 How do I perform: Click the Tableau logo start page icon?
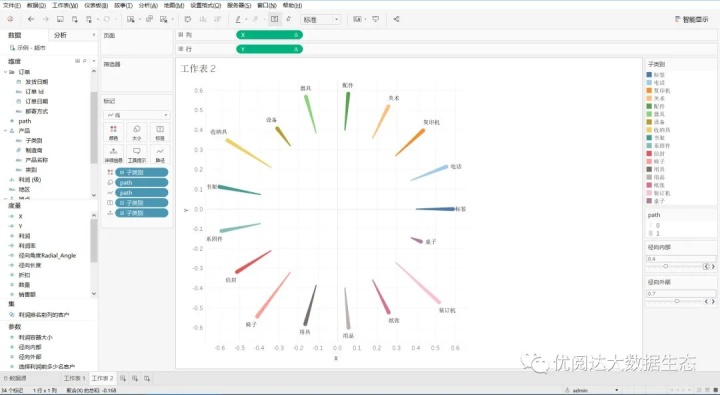(x=10, y=19)
